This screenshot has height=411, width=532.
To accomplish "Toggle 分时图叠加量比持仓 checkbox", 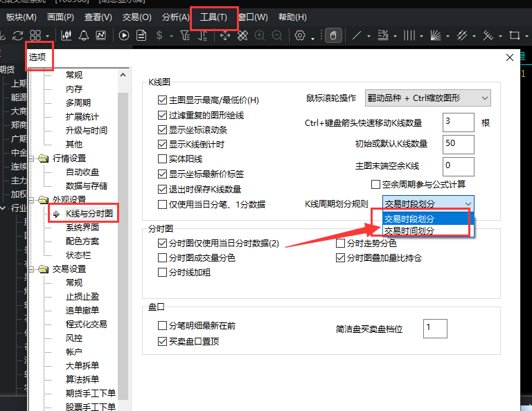I will click(x=340, y=258).
